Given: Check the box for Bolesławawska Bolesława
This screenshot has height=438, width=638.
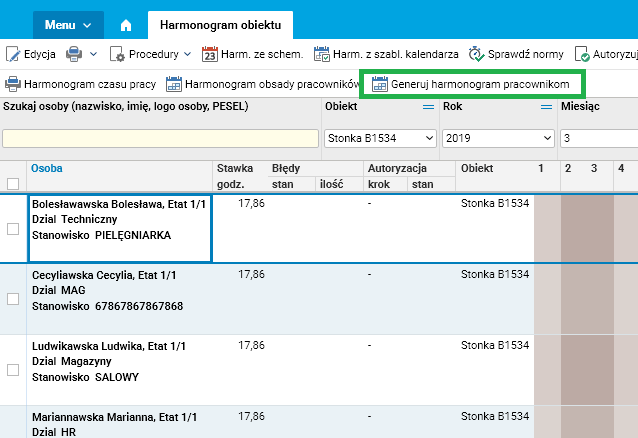Looking at the screenshot, I should (x=13, y=229).
